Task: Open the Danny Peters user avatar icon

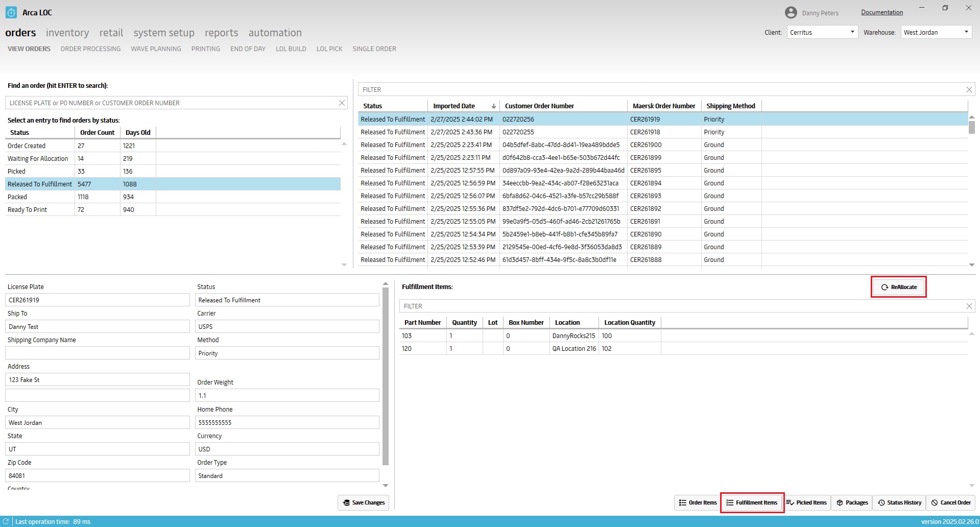Action: point(791,13)
